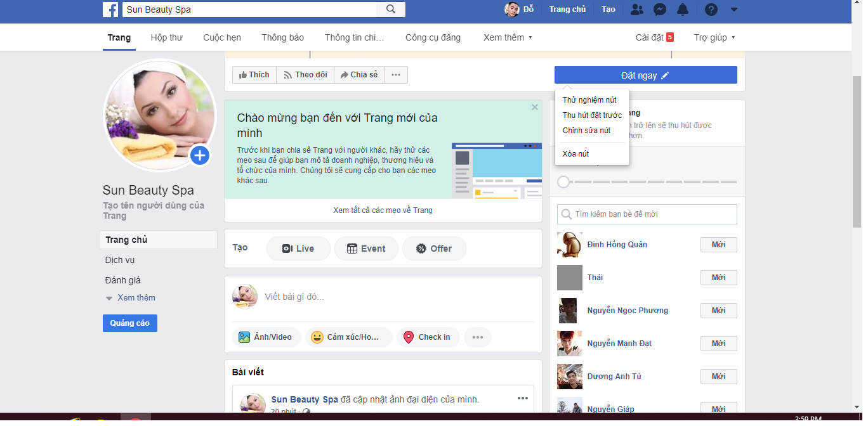This screenshot has width=868, height=426.
Task: Open the Thông báo tab
Action: [282, 37]
